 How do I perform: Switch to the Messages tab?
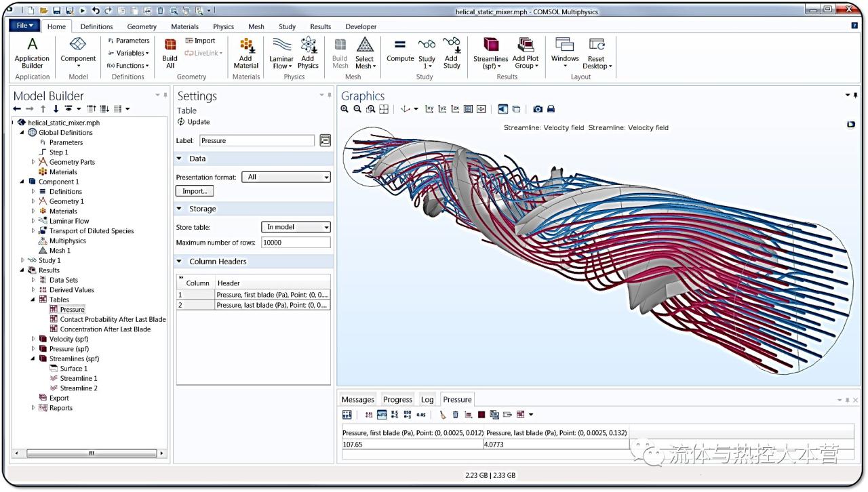[357, 400]
